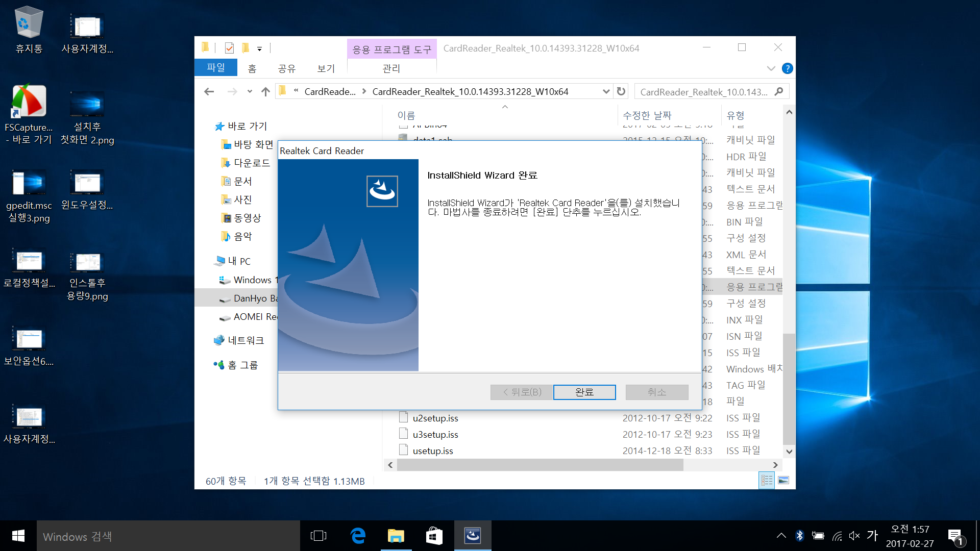Open 문서 in the navigation pane
The width and height of the screenshot is (980, 551).
pos(237,181)
